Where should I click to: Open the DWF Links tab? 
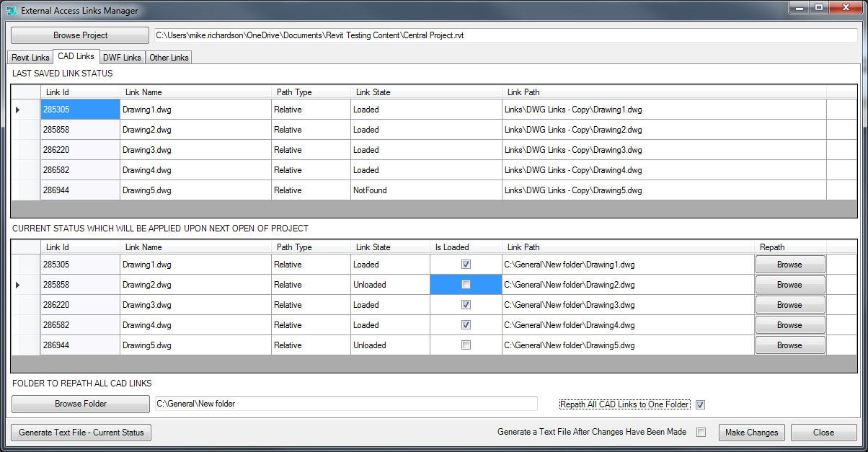click(x=122, y=57)
